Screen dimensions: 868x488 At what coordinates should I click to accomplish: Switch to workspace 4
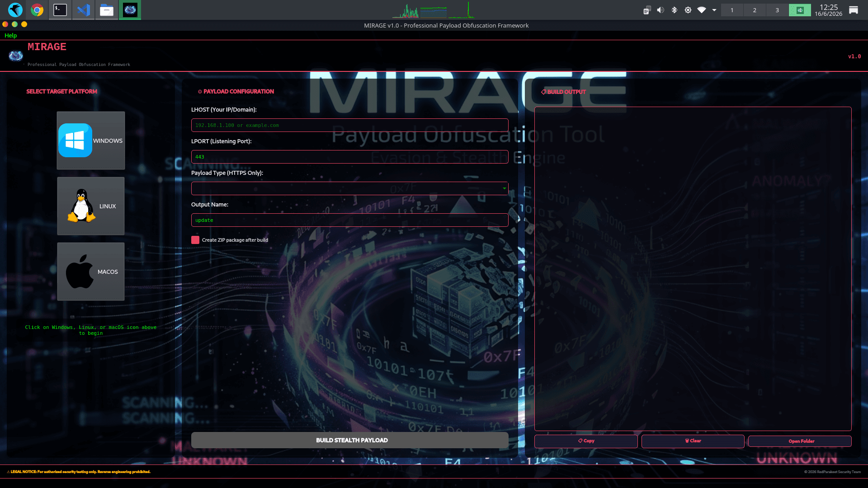click(800, 10)
